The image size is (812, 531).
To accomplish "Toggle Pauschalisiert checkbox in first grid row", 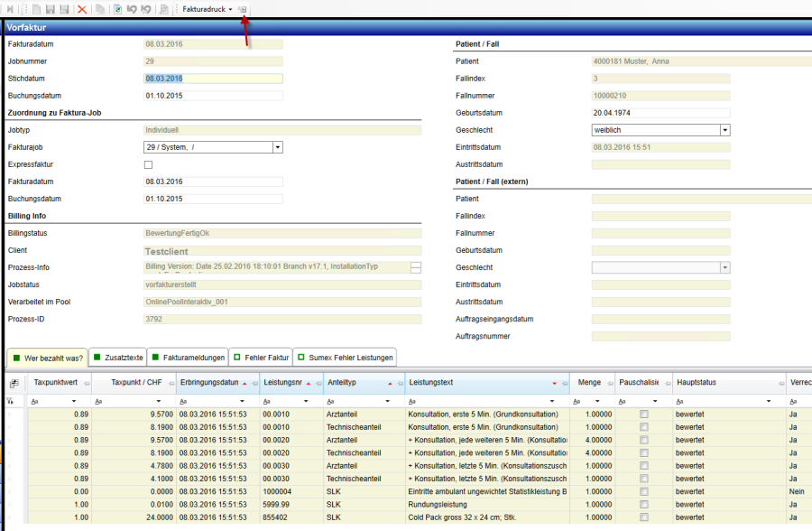I will [643, 414].
